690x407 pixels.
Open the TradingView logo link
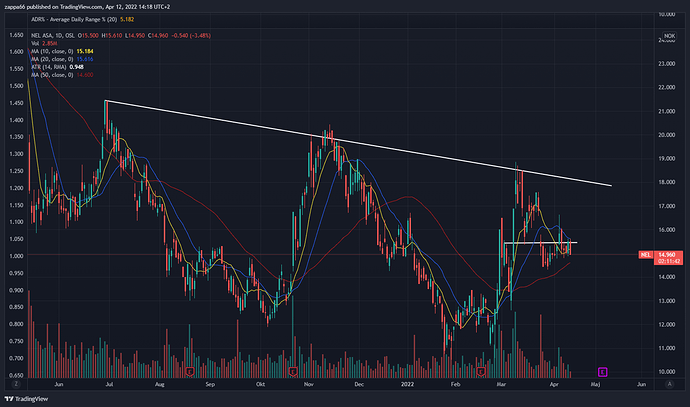coord(26,399)
